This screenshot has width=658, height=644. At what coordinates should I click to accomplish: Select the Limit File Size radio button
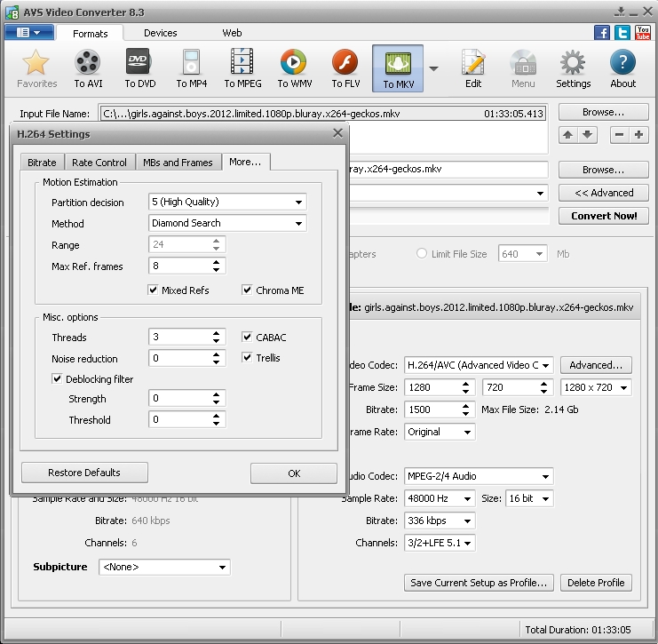421,253
